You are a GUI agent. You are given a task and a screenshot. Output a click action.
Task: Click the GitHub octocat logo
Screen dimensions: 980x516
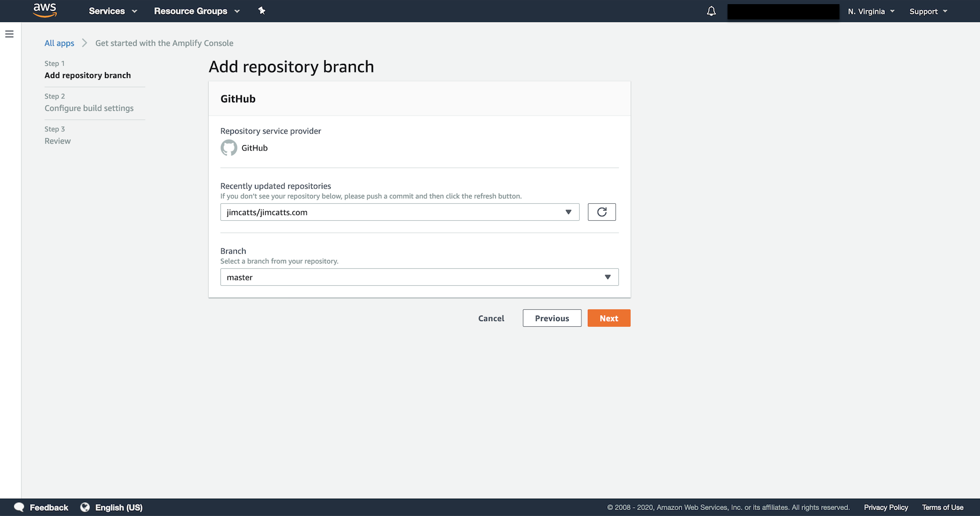(x=229, y=148)
